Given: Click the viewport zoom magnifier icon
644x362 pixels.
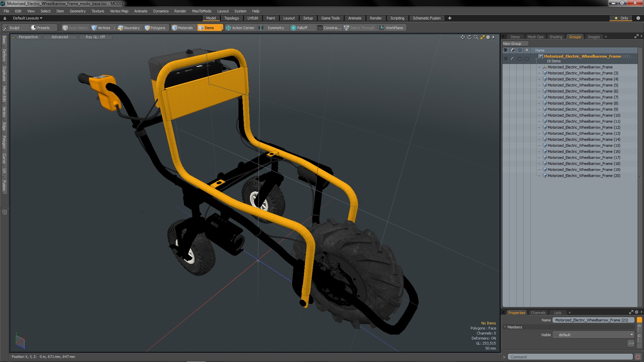Looking at the screenshot, I should tap(476, 37).
